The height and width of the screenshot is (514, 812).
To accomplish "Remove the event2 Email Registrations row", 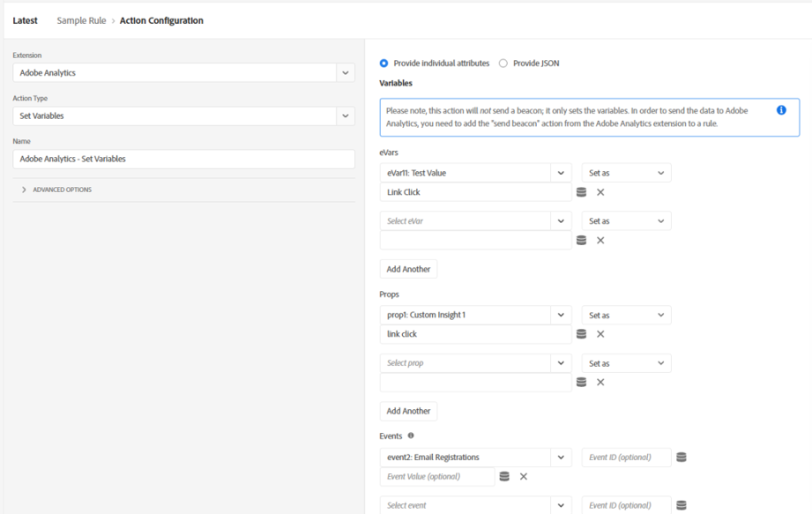I will (524, 476).
